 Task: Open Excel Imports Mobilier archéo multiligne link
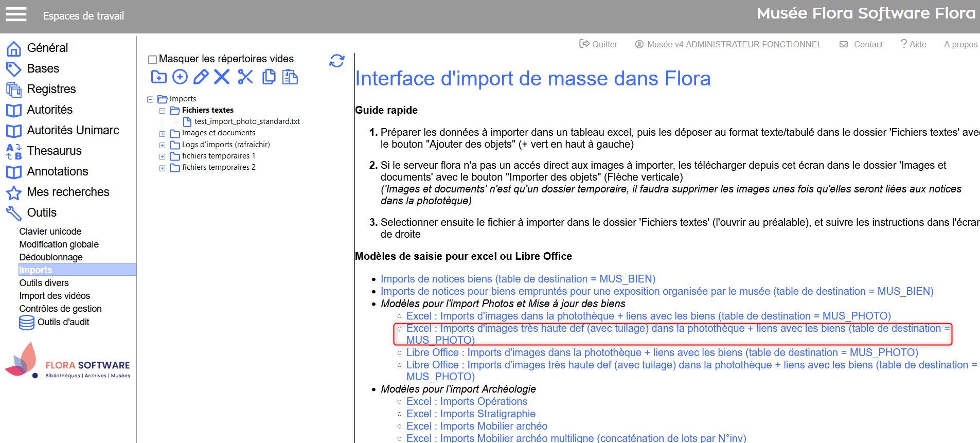click(576, 438)
